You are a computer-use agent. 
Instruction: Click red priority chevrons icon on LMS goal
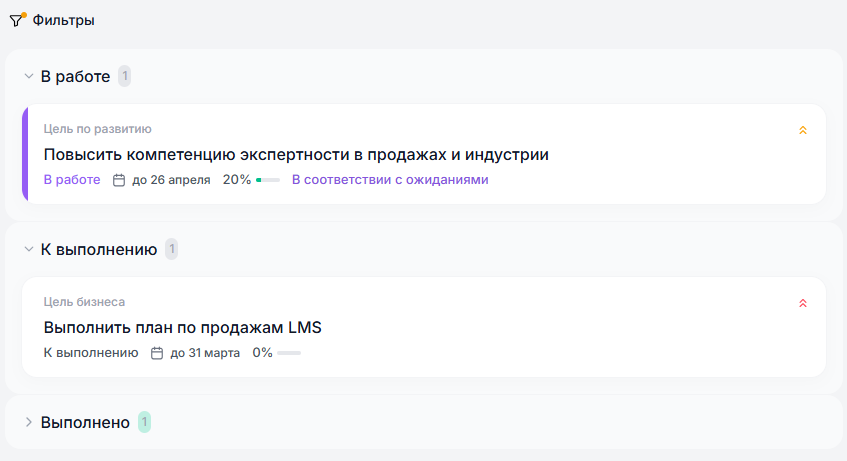point(802,303)
